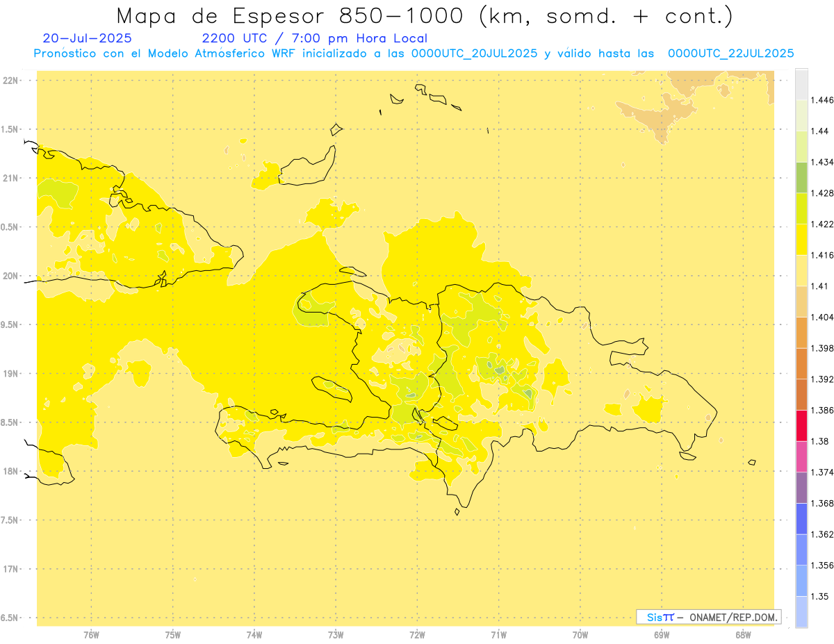Click the purple color scale segment
The height and width of the screenshot is (644, 834).
point(801,487)
